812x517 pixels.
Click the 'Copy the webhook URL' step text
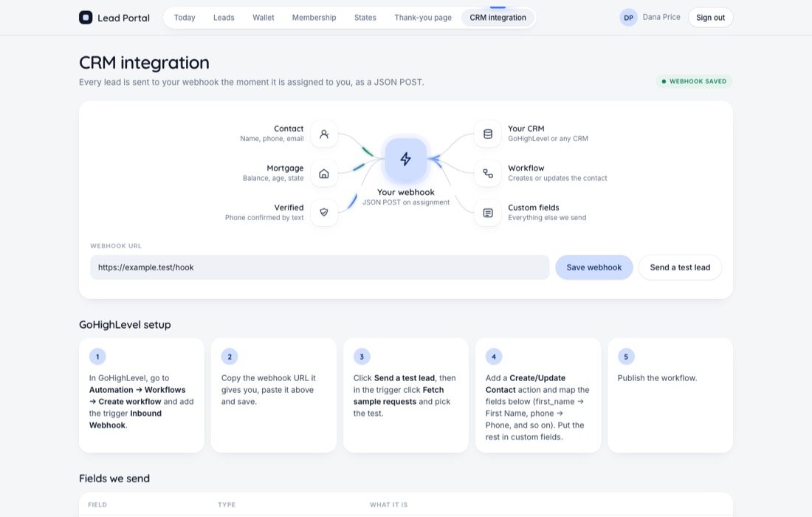pos(268,390)
